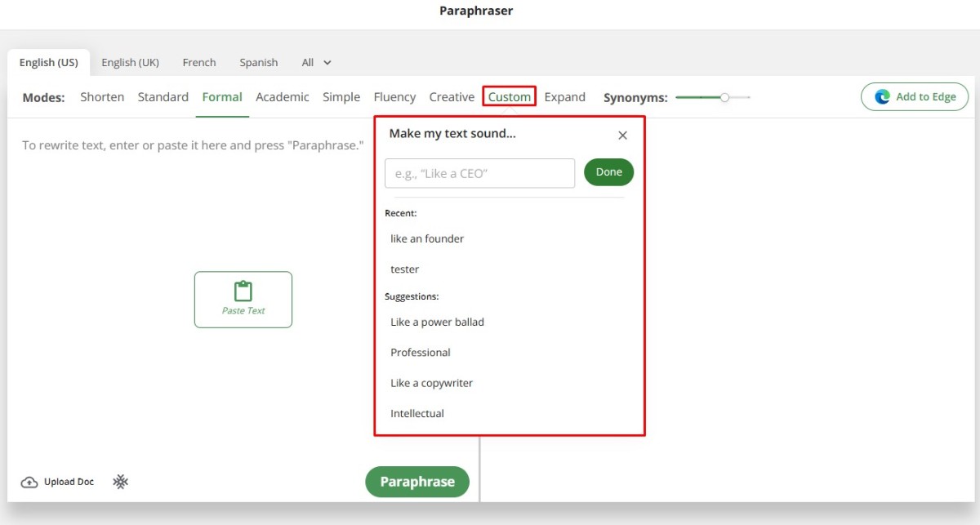Pick the Creative paraphrasing mode

point(452,96)
